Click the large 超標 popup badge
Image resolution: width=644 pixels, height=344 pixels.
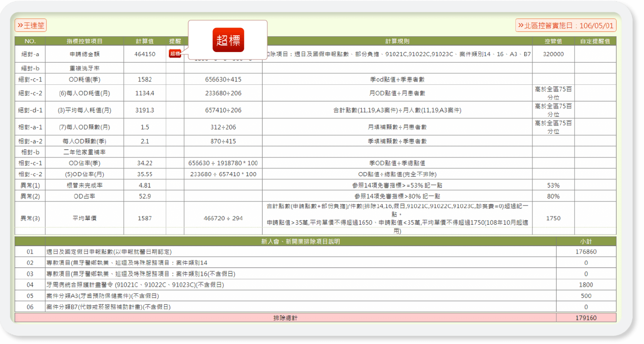pos(228,40)
